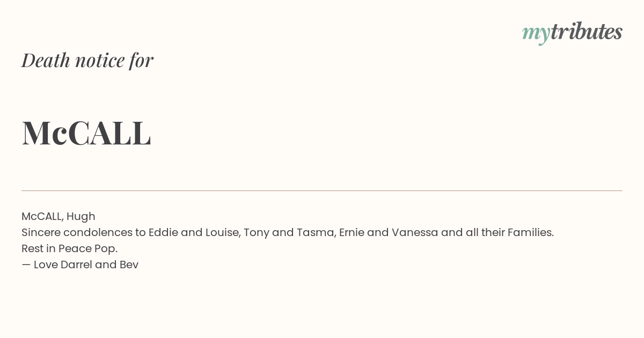Click the word "Families" in the message

529,232
